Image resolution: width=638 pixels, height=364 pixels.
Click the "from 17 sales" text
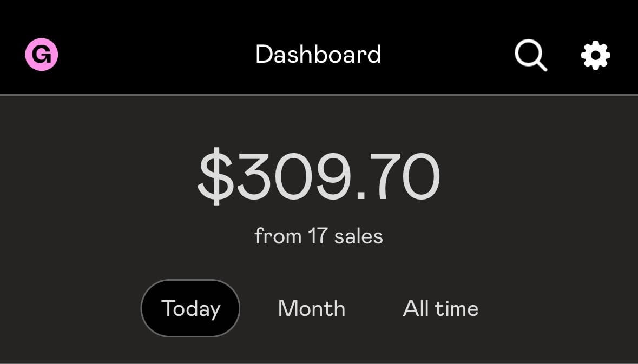[x=318, y=236]
